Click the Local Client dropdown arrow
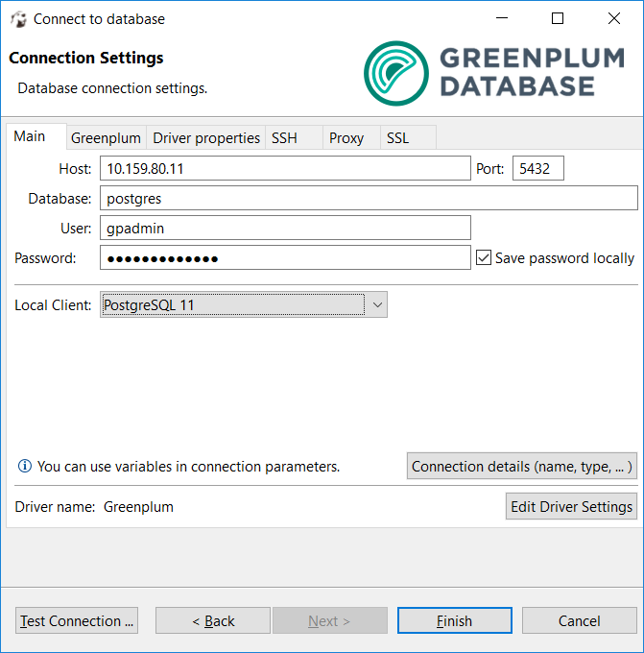 tap(377, 304)
